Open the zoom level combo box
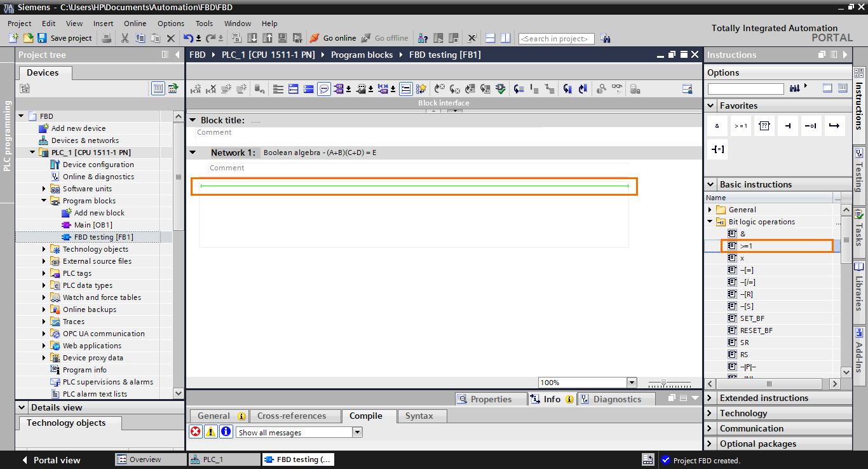 (631, 382)
